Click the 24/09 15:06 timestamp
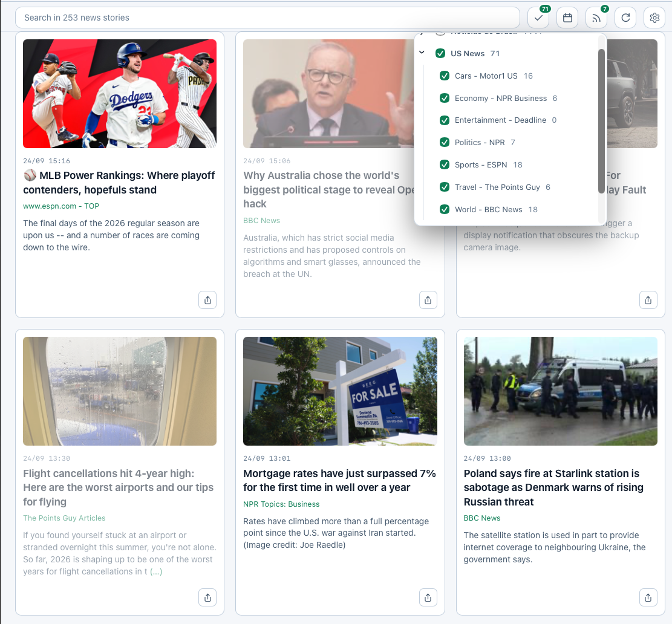 tap(267, 161)
